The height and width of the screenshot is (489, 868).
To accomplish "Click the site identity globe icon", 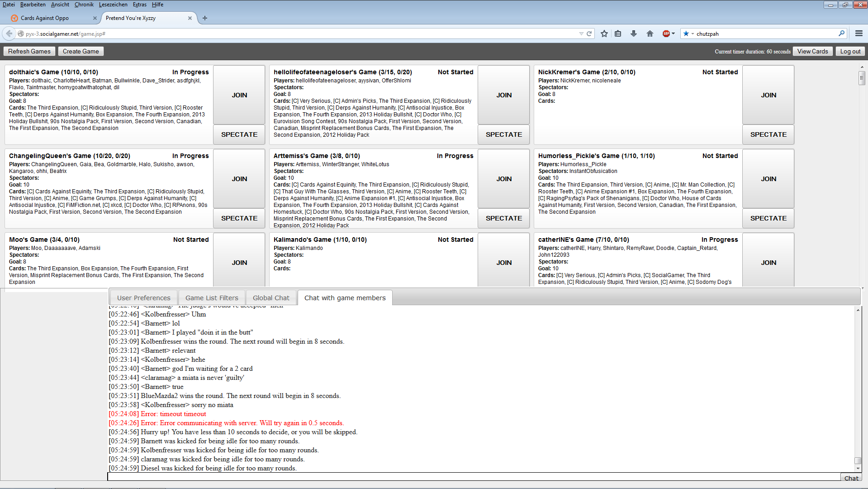I will (21, 34).
